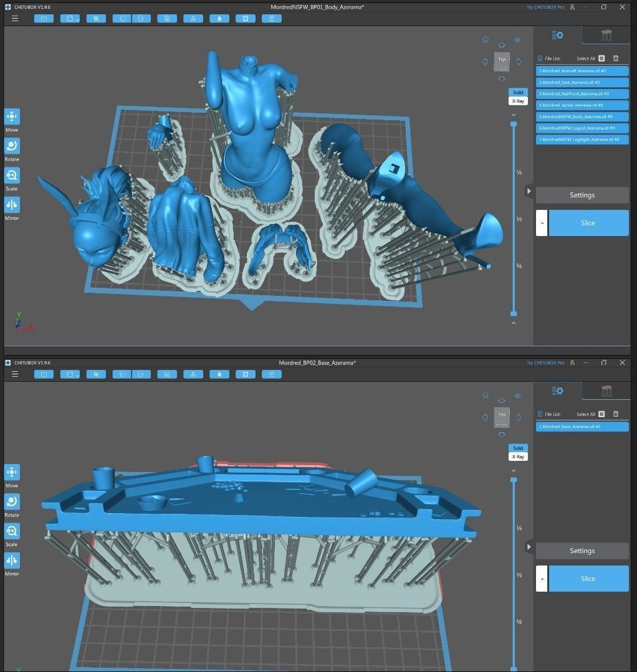This screenshot has width=637, height=672.
Task: Click down chevron above layer slider, Body window
Action: pyautogui.click(x=514, y=115)
